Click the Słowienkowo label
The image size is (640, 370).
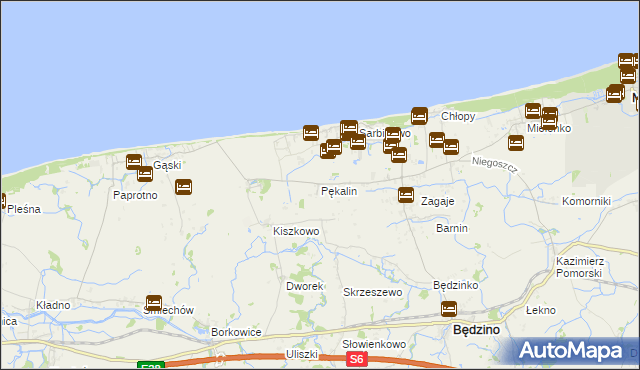374,344
